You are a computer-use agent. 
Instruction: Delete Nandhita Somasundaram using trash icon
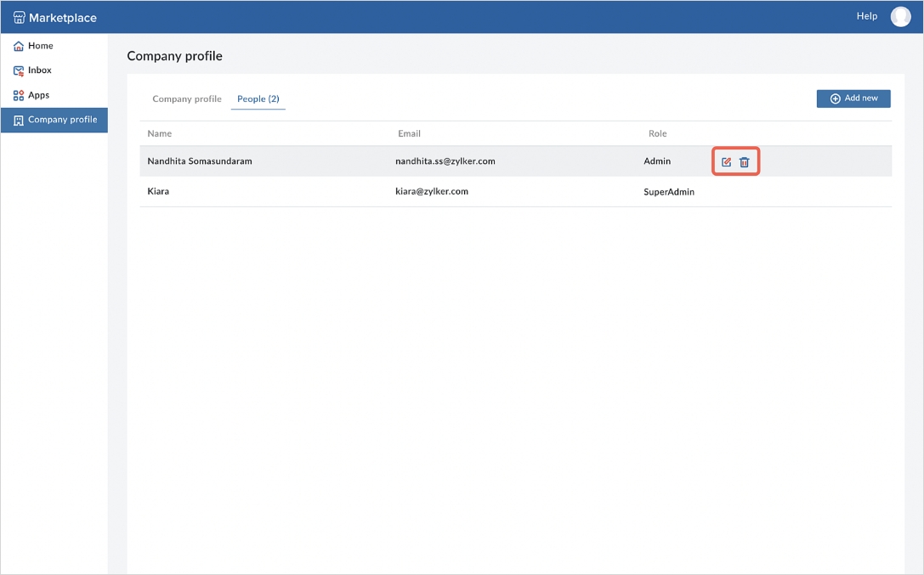point(745,162)
